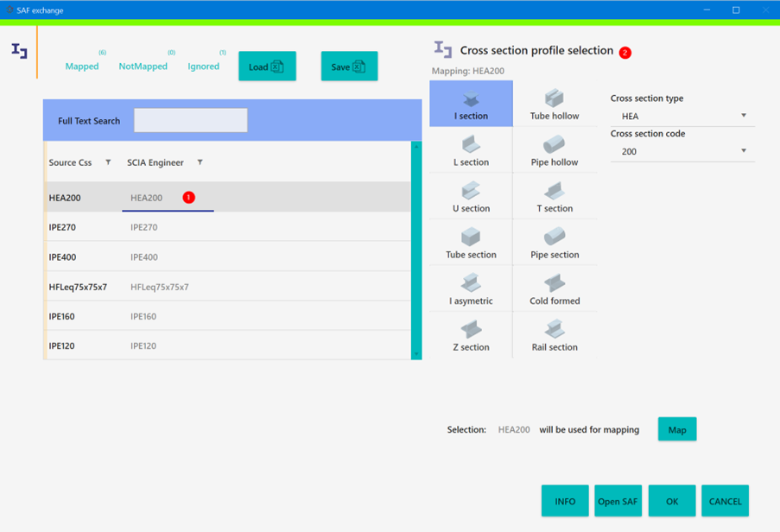Select the Rail section profile icon
780x532 pixels.
[x=554, y=335]
